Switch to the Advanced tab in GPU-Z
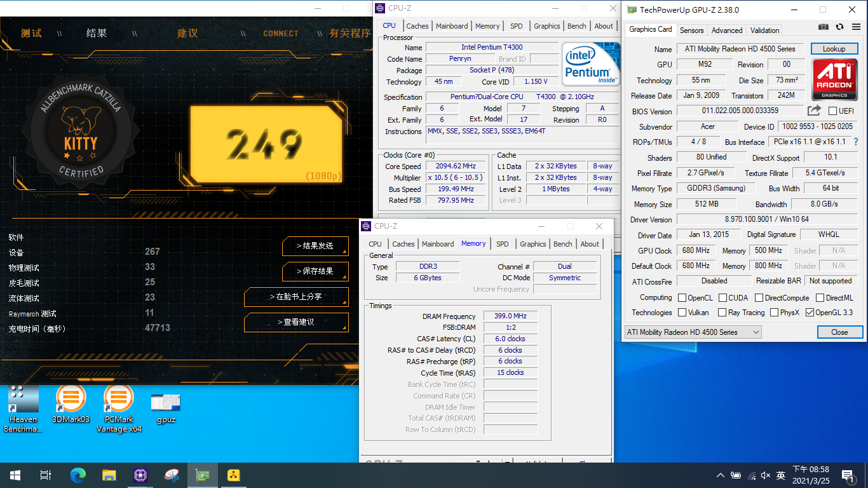 (727, 30)
